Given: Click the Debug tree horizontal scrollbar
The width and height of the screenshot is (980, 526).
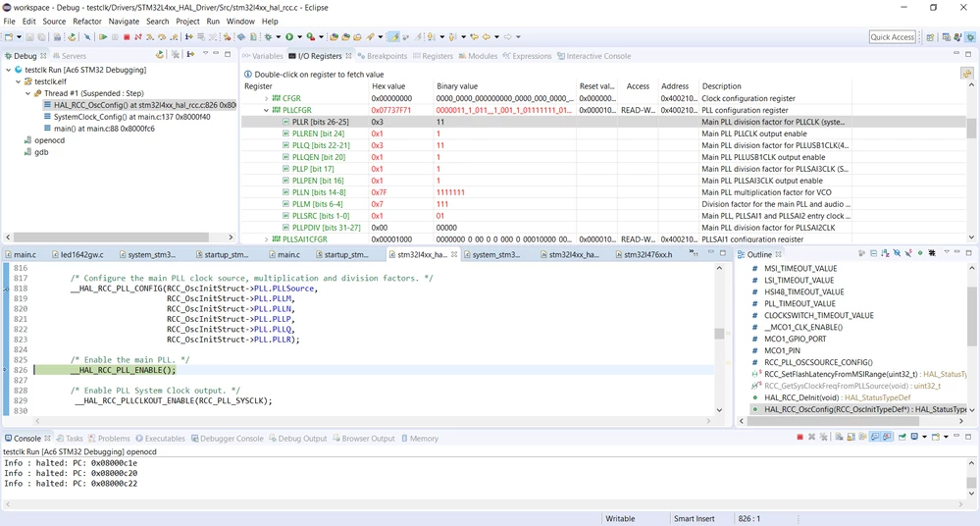Looking at the screenshot, I should 111,237.
